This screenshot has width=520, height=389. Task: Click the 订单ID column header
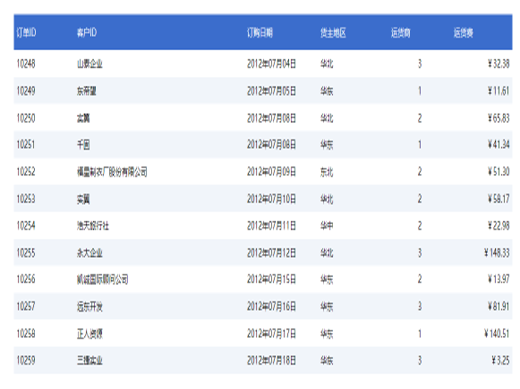coord(26,33)
